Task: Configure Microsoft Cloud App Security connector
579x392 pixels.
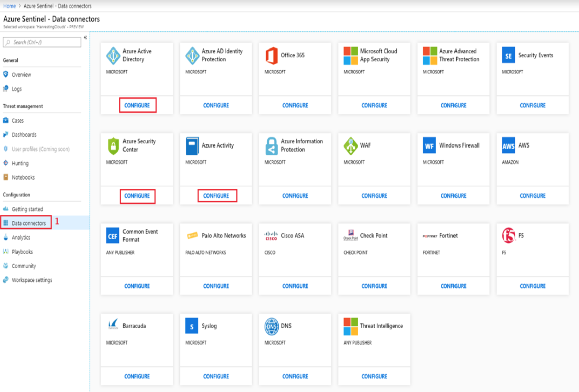Action: pos(374,105)
